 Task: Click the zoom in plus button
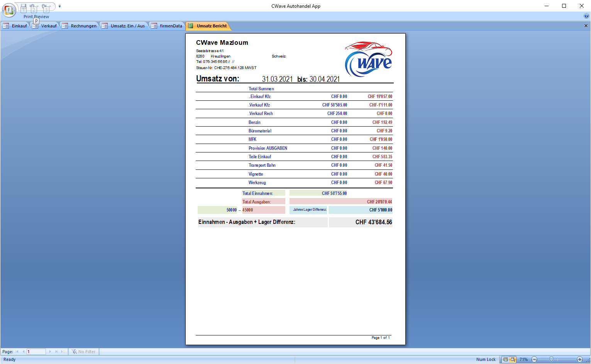coord(579,359)
